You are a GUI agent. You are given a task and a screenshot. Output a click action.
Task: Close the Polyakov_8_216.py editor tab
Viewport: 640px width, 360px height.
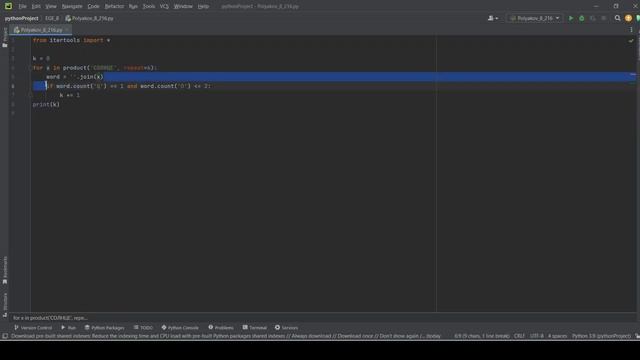click(x=67, y=30)
